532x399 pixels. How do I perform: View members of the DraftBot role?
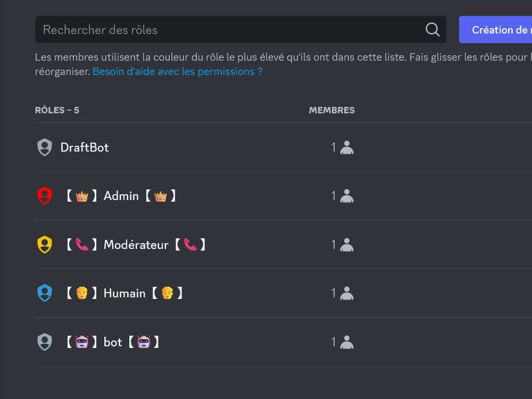pos(342,147)
